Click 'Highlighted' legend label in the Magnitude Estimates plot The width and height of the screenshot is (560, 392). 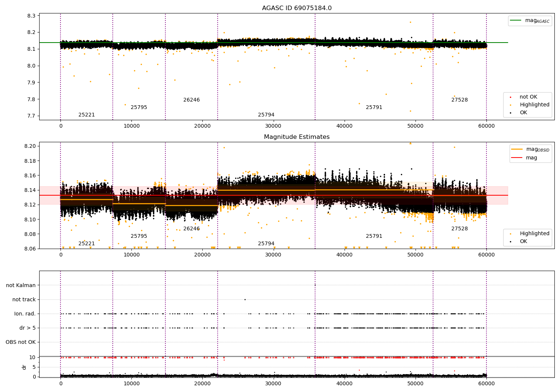coord(535,234)
